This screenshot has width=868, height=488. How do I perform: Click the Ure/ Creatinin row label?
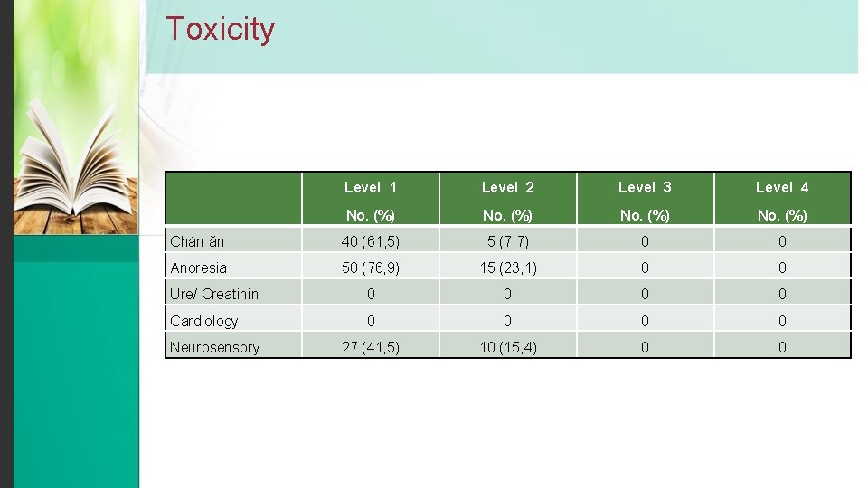[214, 295]
